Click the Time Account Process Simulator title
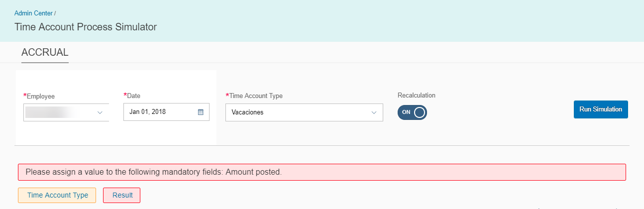Viewport: 644px width, 209px height. click(86, 27)
